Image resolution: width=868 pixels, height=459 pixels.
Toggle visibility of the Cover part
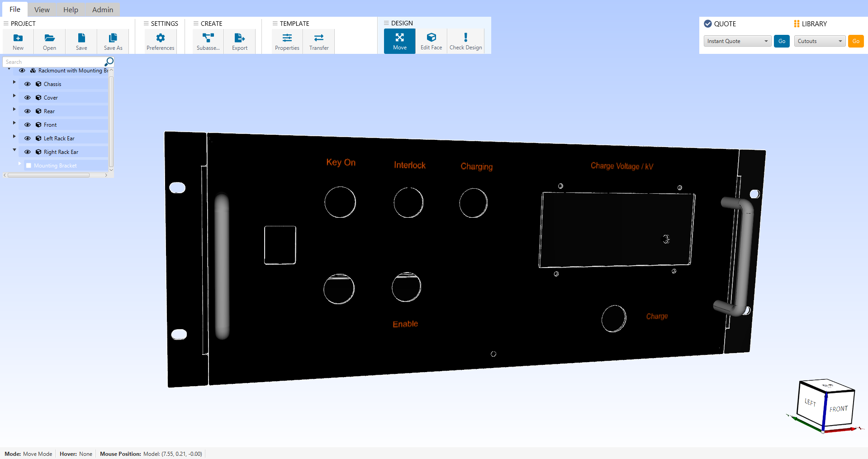pos(28,98)
